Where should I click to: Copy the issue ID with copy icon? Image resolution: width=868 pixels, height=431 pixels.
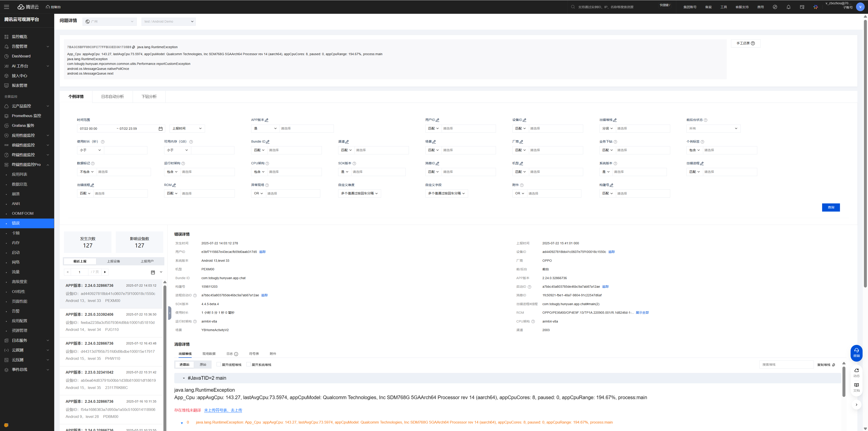[134, 47]
